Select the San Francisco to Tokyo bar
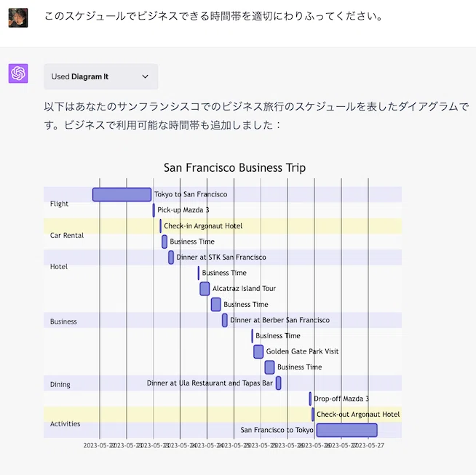 [x=346, y=430]
